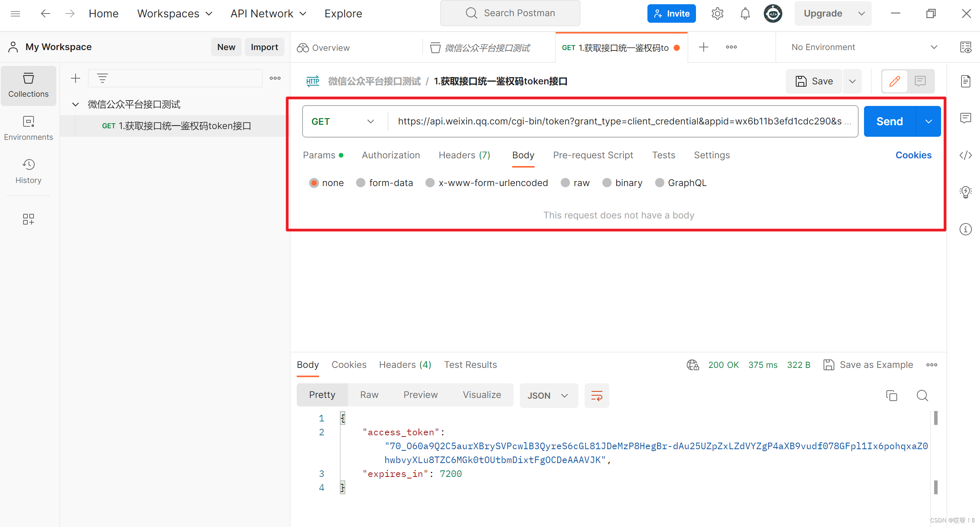Switch to the Settings tab

tap(712, 155)
